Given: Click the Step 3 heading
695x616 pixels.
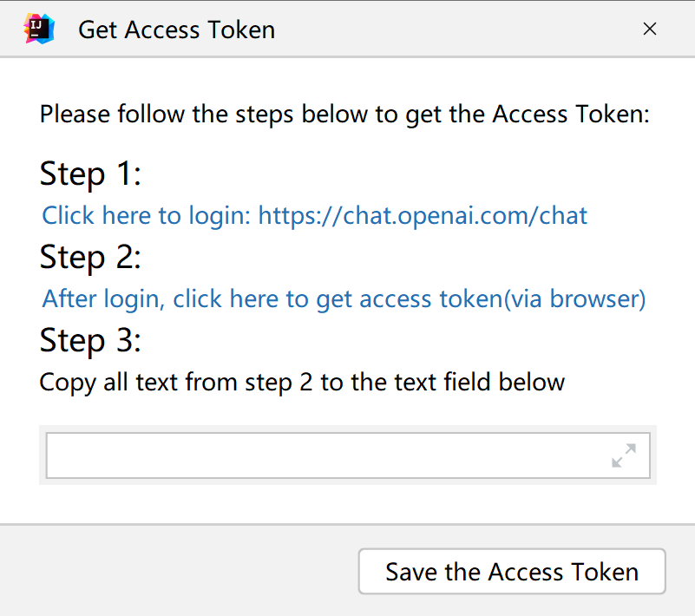Looking at the screenshot, I should coord(90,340).
